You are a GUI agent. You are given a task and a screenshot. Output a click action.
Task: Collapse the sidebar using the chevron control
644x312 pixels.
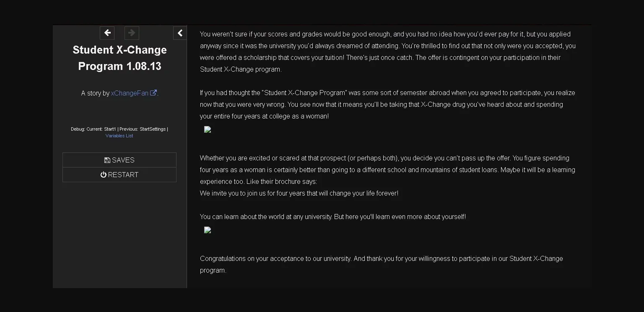180,33
